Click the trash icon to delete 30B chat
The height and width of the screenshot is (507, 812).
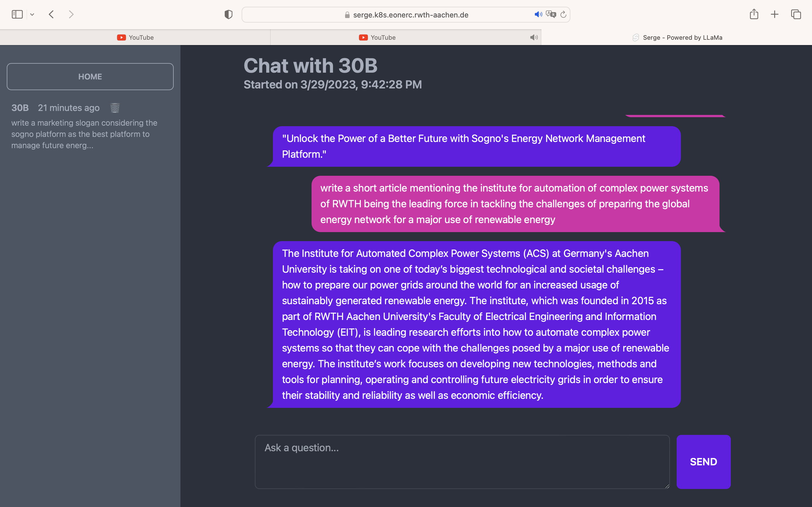pyautogui.click(x=115, y=108)
